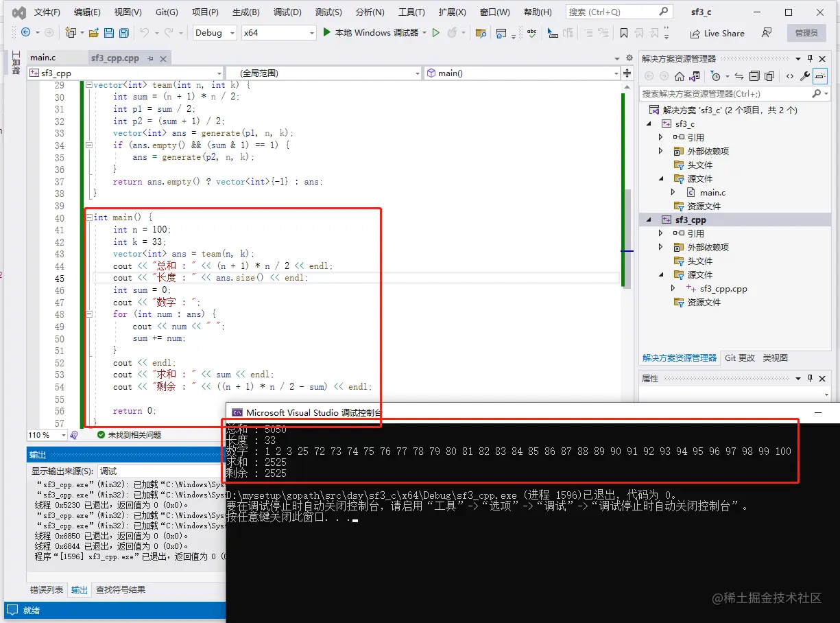This screenshot has width=840, height=623.
Task: Toggle auto-hide pin on the Properties panel
Action: [810, 378]
